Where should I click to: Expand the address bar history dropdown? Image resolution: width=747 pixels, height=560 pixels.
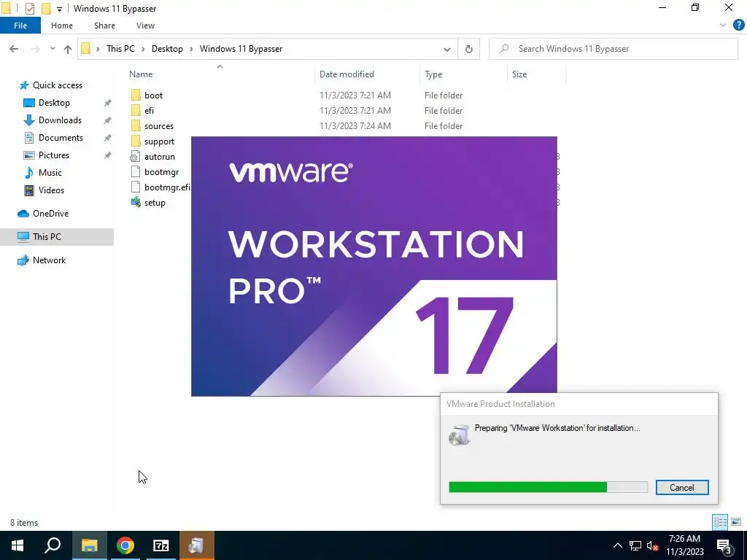(447, 49)
